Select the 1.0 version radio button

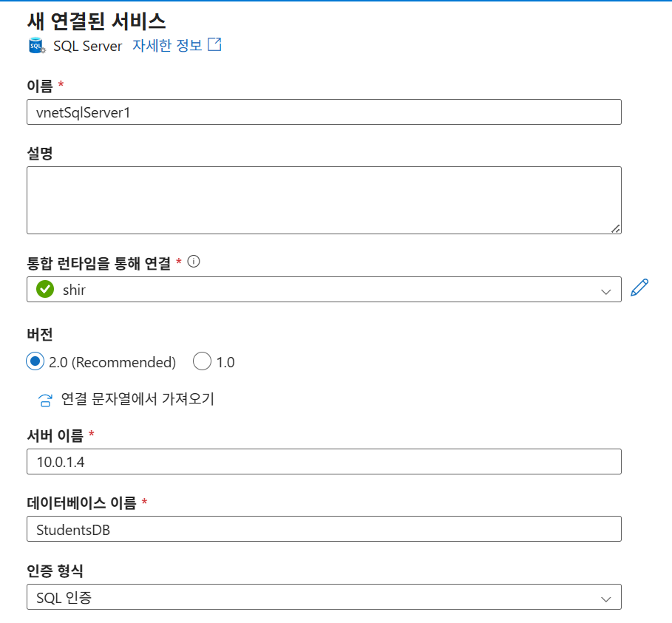coord(202,361)
